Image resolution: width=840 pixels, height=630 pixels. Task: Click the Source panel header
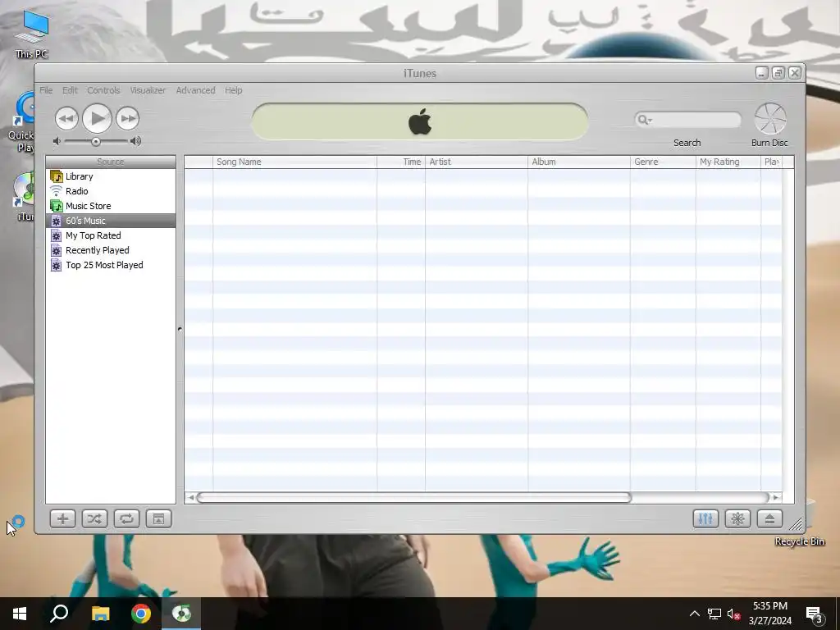tap(111, 162)
